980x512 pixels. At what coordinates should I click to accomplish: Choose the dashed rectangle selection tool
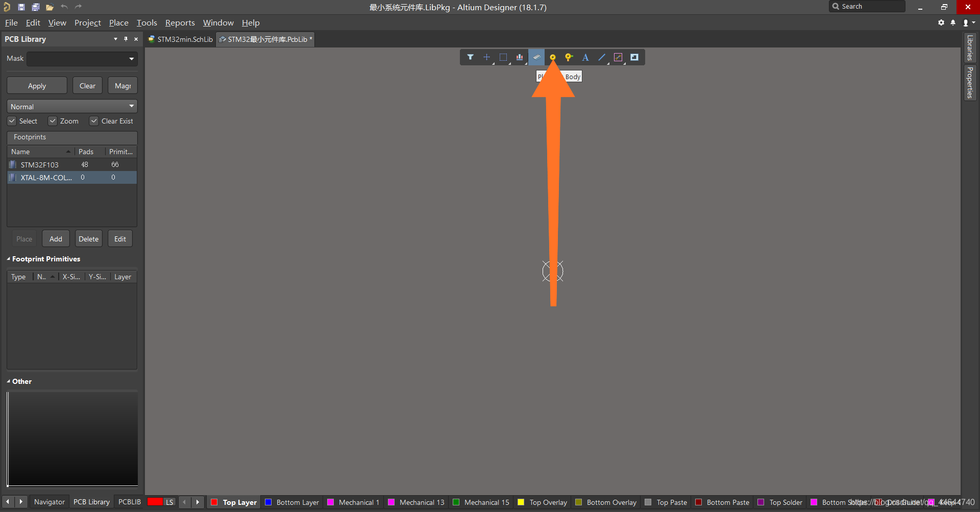click(x=503, y=57)
